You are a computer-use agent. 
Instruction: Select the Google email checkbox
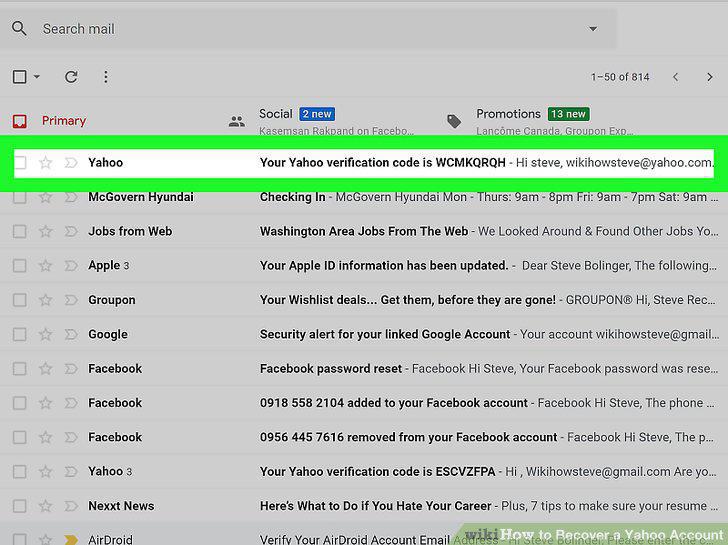[20, 334]
